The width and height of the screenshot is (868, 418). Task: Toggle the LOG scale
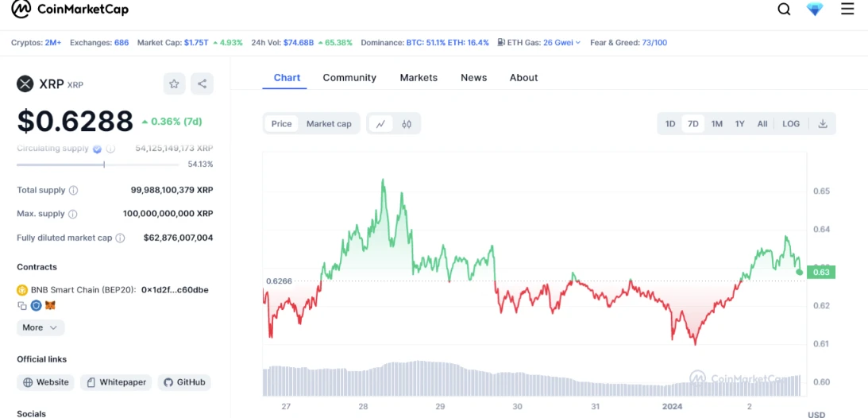click(791, 124)
